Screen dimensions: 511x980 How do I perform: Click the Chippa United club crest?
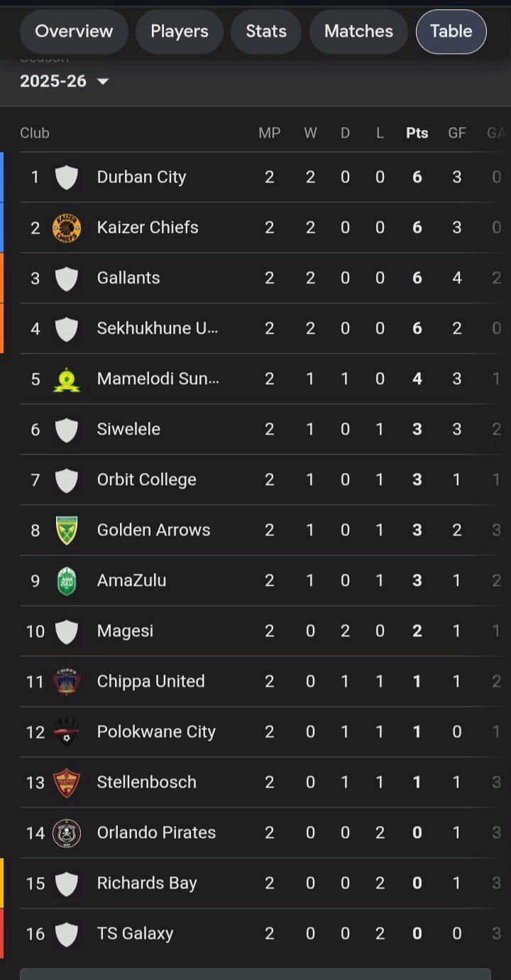click(67, 682)
